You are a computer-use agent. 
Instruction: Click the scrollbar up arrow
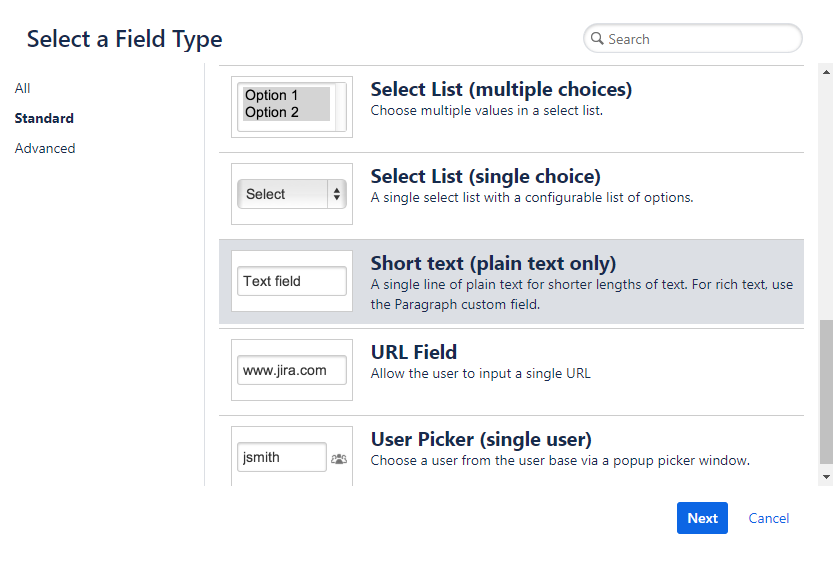826,72
